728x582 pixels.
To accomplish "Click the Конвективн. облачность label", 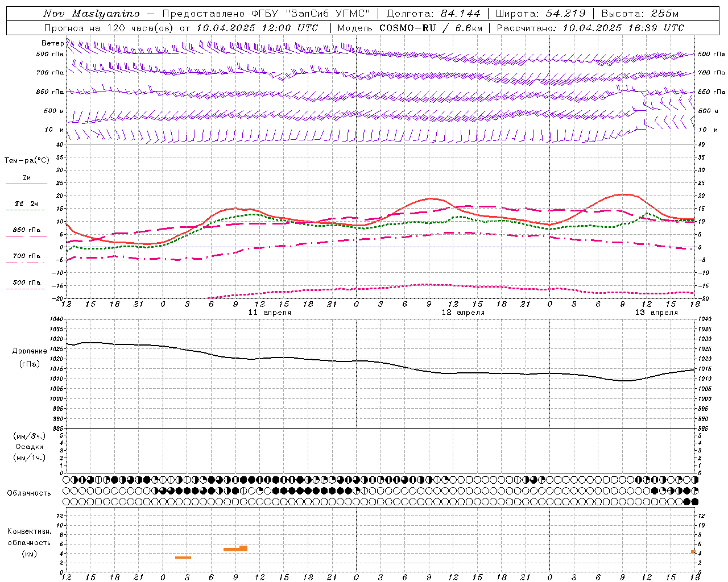I will pyautogui.click(x=29, y=537).
